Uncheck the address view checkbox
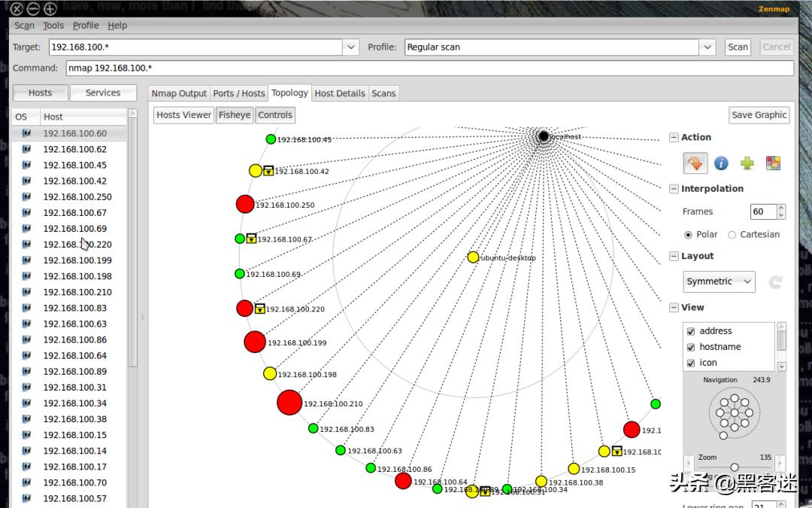 point(690,331)
